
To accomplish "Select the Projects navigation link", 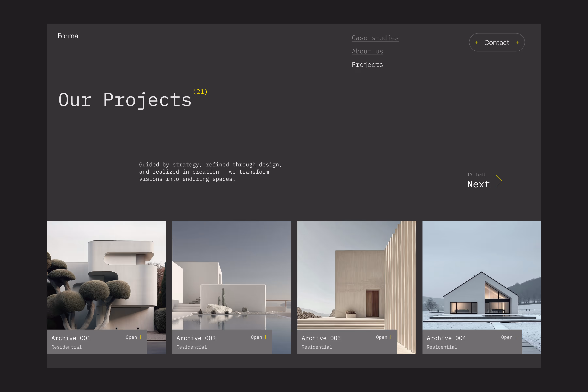I will coord(367,65).
